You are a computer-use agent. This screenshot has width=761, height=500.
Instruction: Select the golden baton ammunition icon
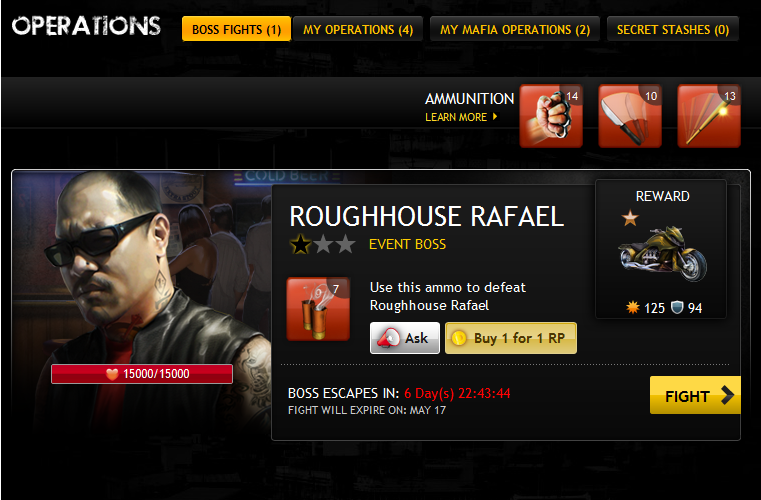[709, 116]
